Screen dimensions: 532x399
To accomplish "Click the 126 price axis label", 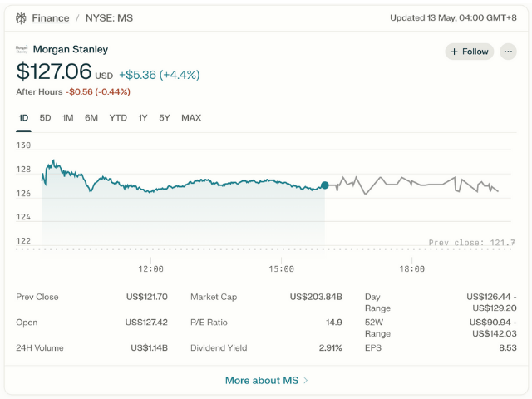I will (23, 194).
